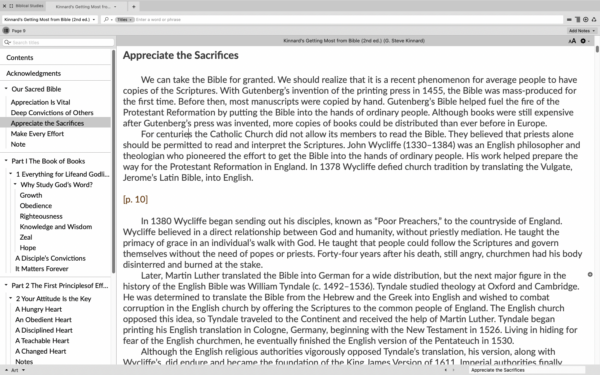Open the pane gear settings icon

click(x=583, y=41)
